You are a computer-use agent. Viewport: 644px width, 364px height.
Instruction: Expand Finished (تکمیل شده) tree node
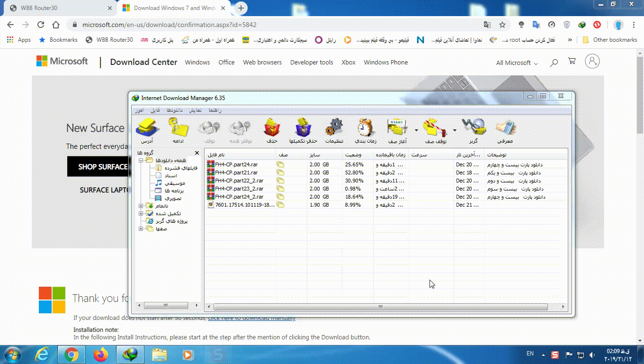click(141, 213)
